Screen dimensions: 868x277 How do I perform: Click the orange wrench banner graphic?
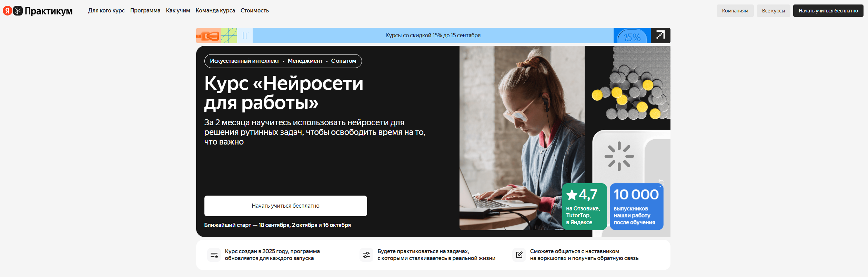[208, 36]
